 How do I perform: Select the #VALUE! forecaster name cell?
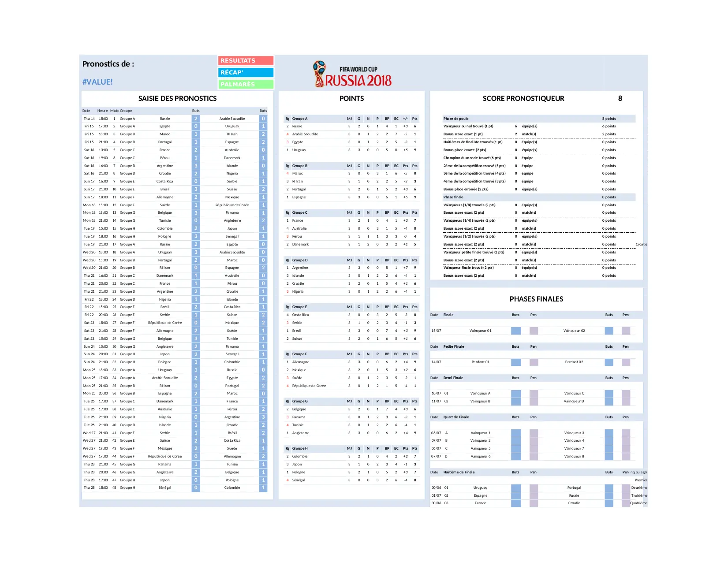[97, 82]
